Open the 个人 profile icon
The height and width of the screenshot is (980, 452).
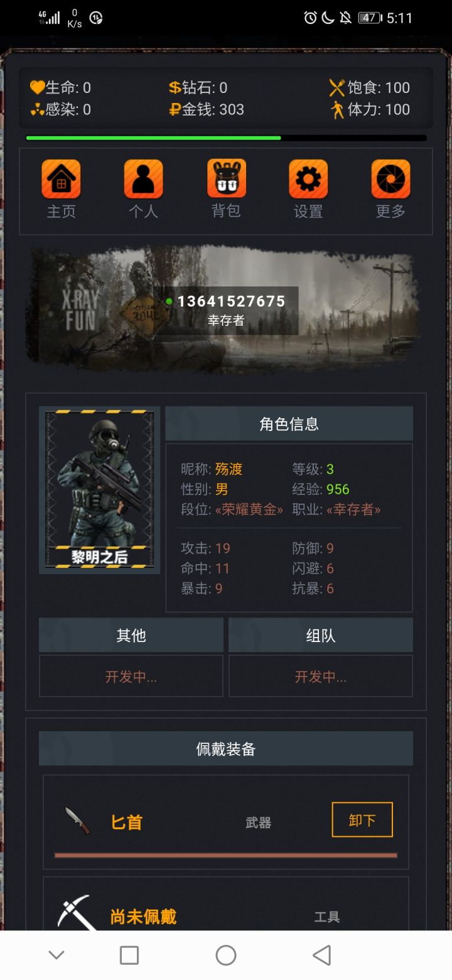tap(143, 179)
